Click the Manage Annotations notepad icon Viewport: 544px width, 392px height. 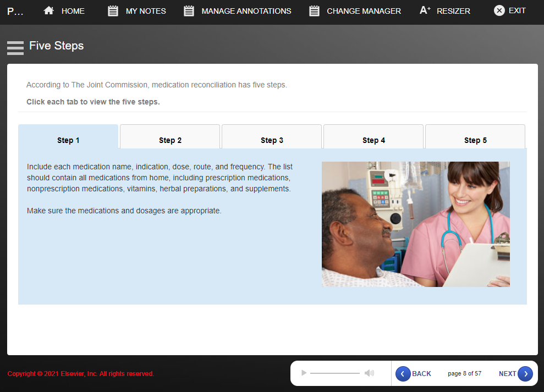pyautogui.click(x=189, y=11)
